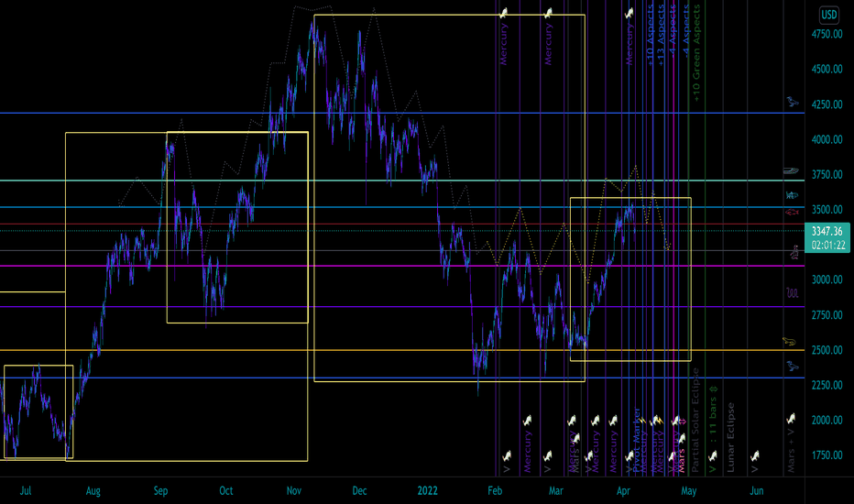This screenshot has width=854, height=504.
Task: Select the pink figure icon below the current price label
Action: [795, 252]
